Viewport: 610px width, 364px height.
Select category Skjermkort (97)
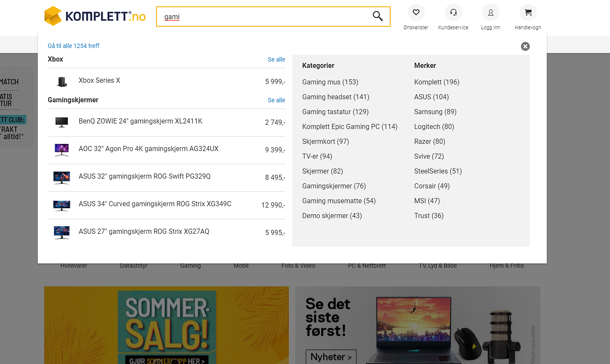pos(325,141)
